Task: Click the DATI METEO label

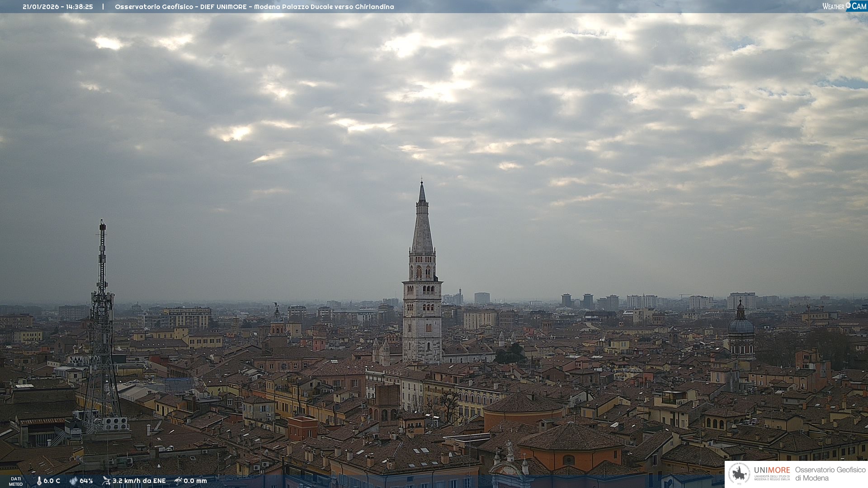Action: [x=16, y=481]
